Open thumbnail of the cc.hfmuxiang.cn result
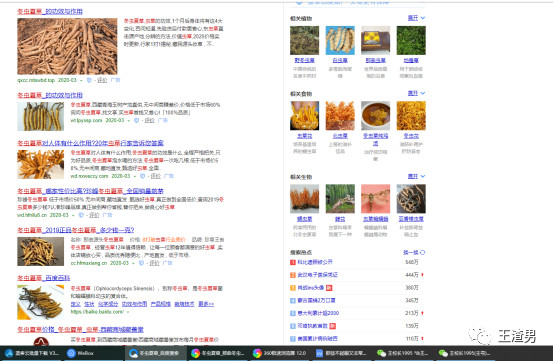This screenshot has width=554, height=361. [41, 251]
